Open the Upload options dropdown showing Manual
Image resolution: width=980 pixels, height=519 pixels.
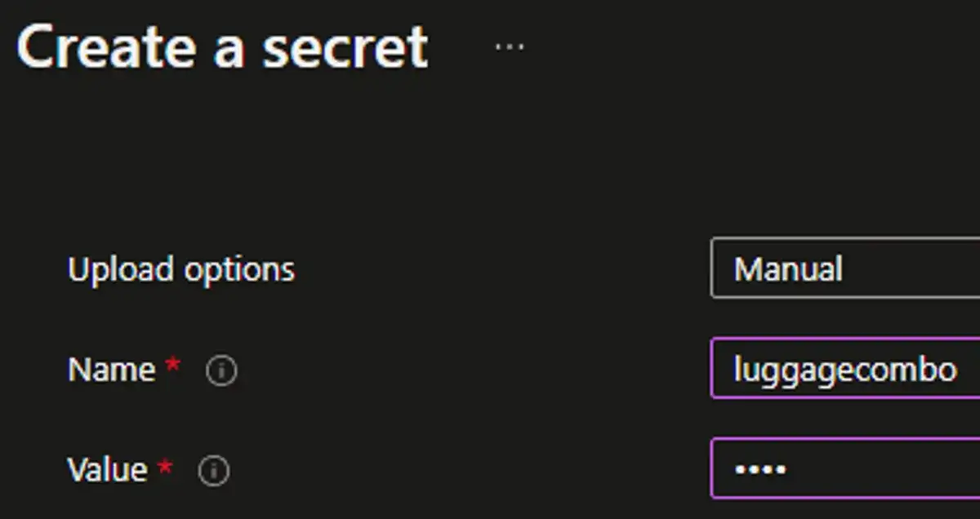point(841,269)
